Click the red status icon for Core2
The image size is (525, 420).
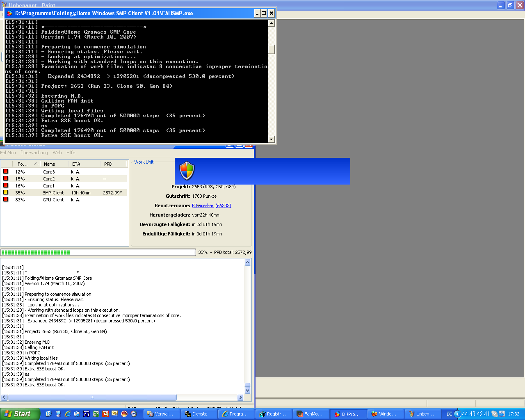[x=6, y=178]
